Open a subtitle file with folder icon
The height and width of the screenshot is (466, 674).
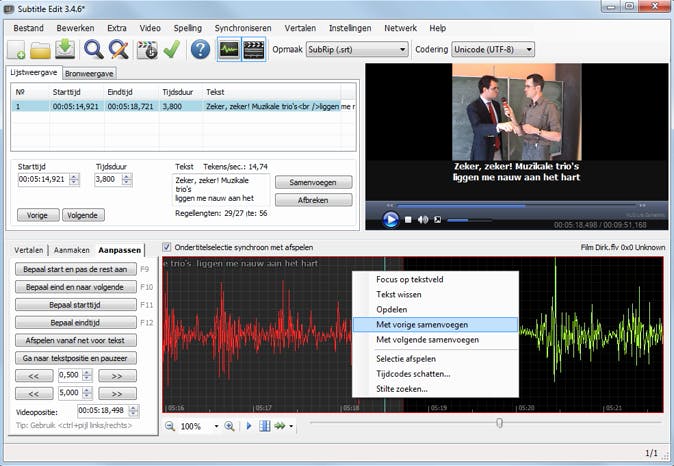[41, 49]
